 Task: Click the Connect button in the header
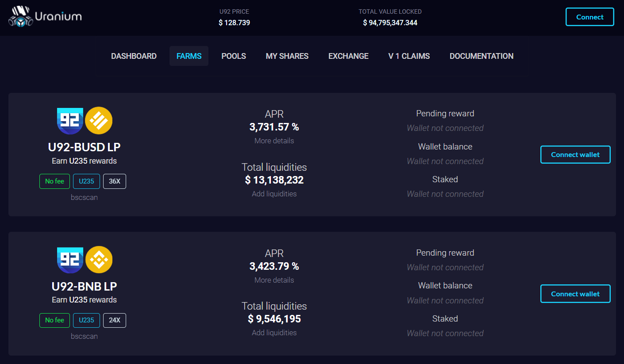590,17
